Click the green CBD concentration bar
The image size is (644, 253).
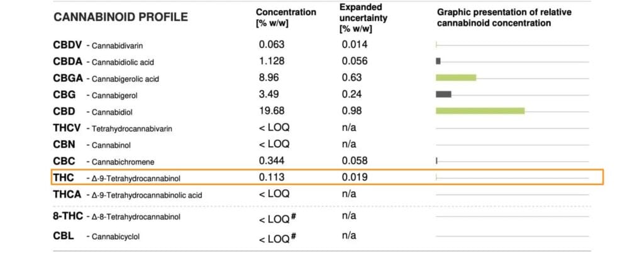tap(480, 111)
